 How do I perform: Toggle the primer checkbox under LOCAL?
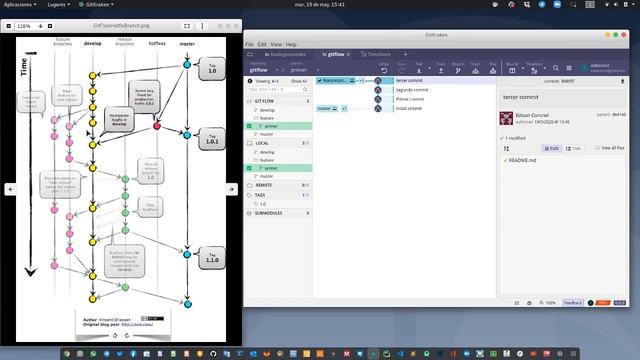click(x=249, y=168)
